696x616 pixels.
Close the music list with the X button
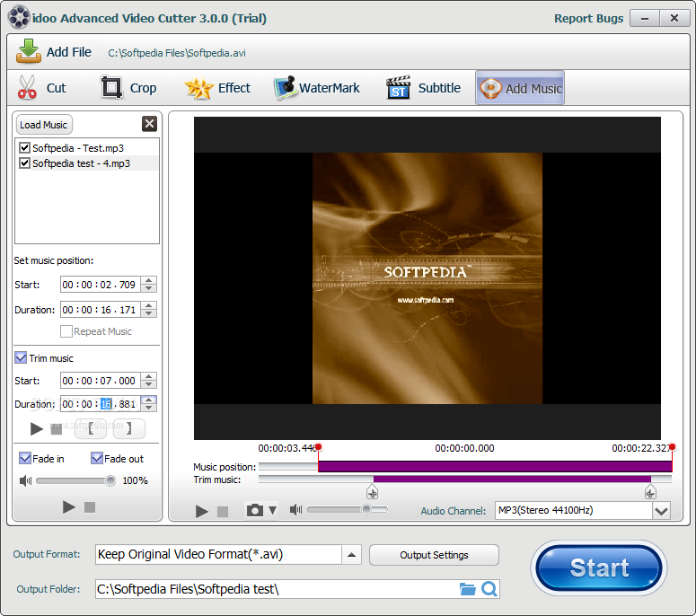150,124
